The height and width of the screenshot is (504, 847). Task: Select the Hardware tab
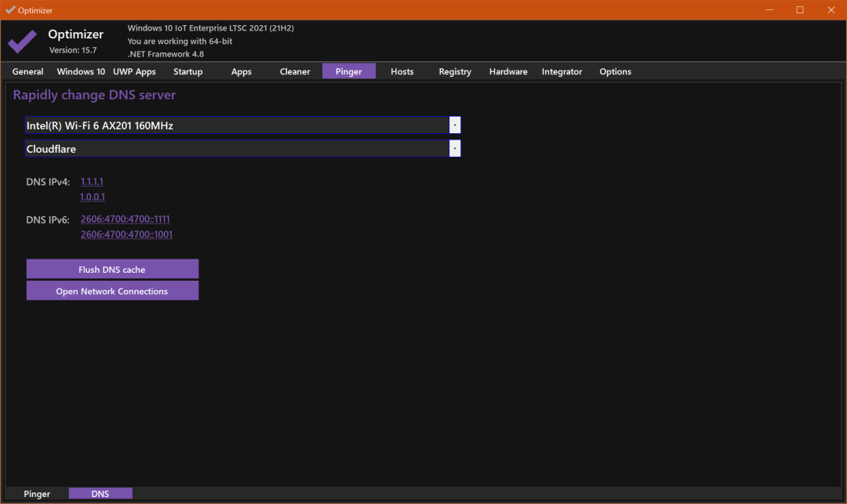(508, 71)
